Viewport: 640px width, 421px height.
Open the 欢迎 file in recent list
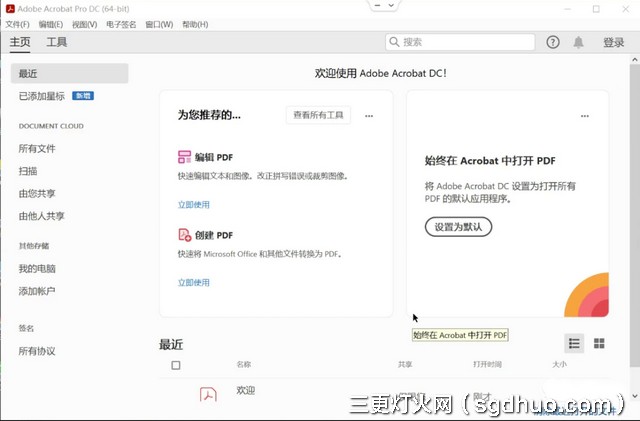245,390
